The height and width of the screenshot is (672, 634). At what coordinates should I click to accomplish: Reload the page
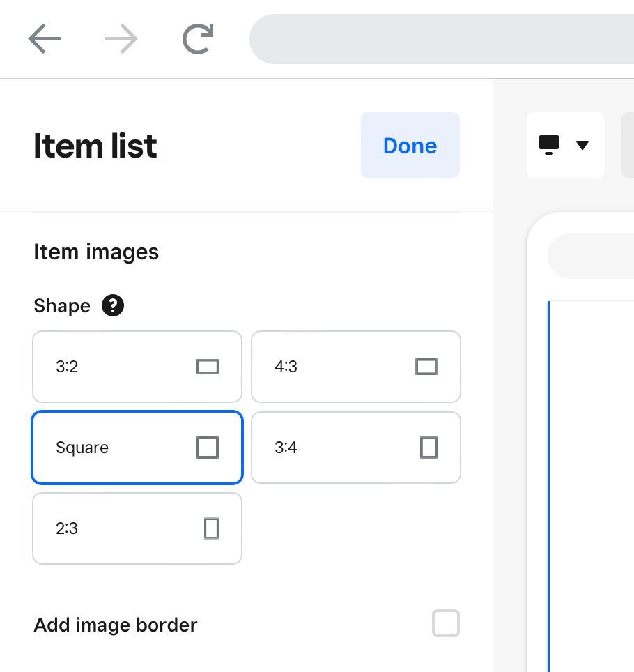[x=197, y=39]
